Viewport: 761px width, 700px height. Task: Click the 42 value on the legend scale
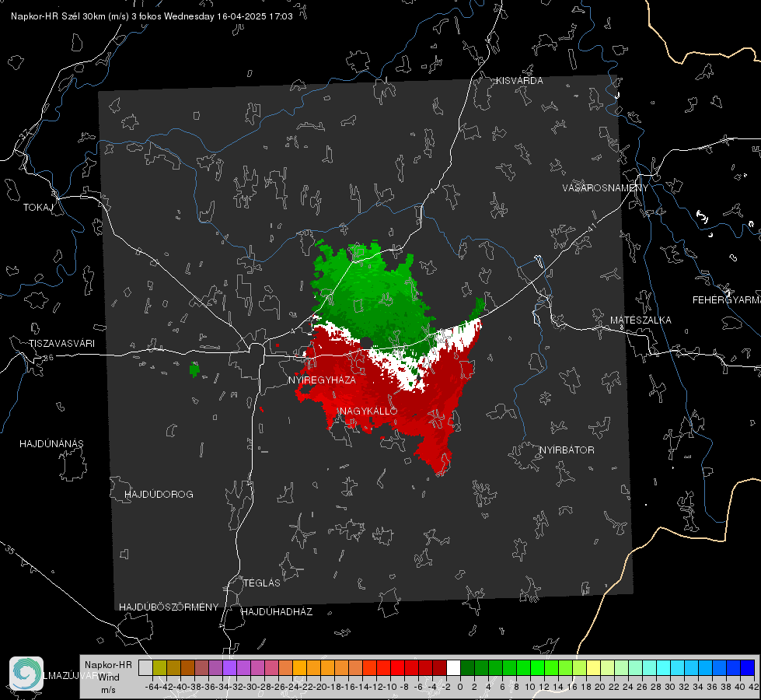click(x=754, y=687)
